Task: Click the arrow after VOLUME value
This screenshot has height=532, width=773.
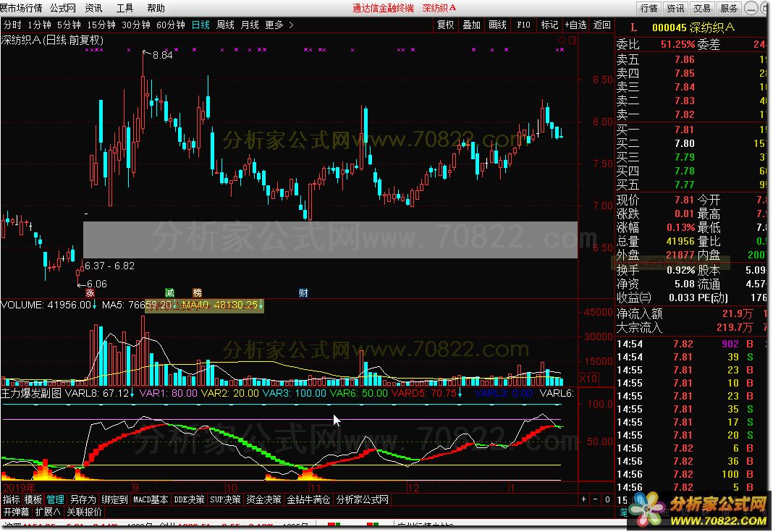Action: pos(94,305)
